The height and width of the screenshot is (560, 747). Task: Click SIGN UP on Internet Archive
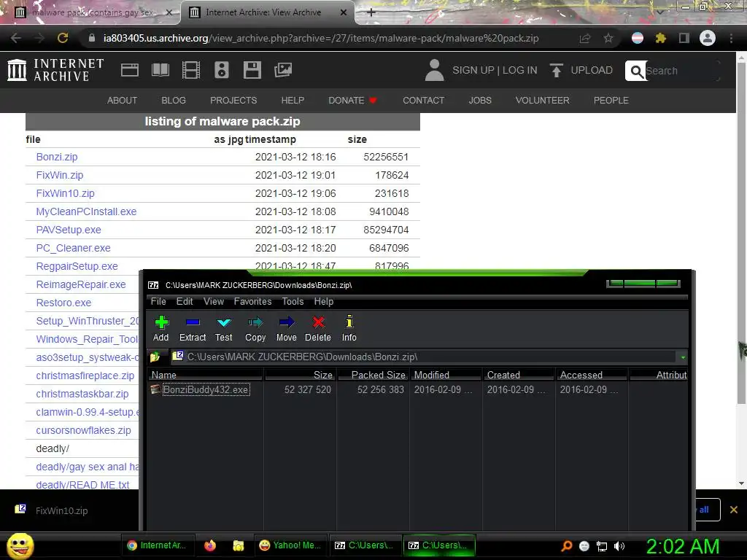pos(473,70)
